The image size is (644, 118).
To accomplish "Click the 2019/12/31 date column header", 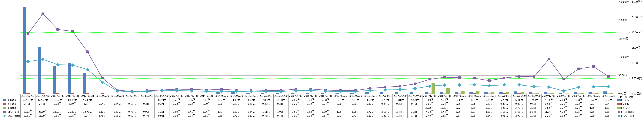I will [549, 96].
